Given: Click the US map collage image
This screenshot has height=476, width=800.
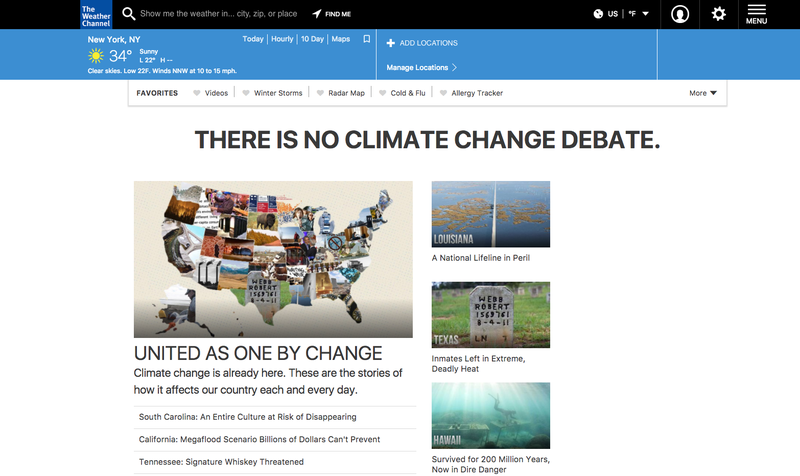Looking at the screenshot, I should coord(273,259).
